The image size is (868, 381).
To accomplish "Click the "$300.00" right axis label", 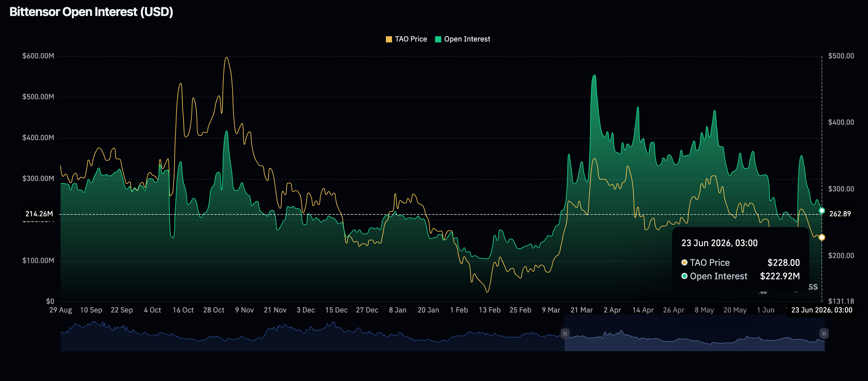I will (841, 189).
